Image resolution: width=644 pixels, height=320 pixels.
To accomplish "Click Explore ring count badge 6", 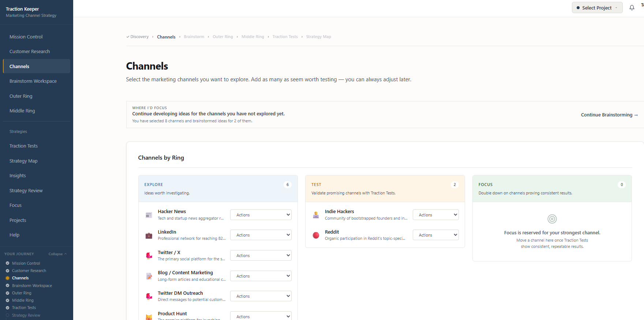I will point(288,185).
